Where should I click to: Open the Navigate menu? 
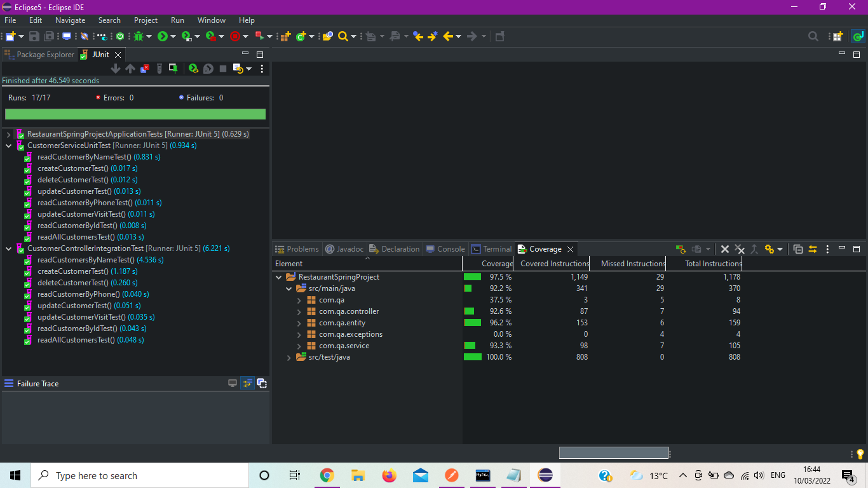pos(70,20)
